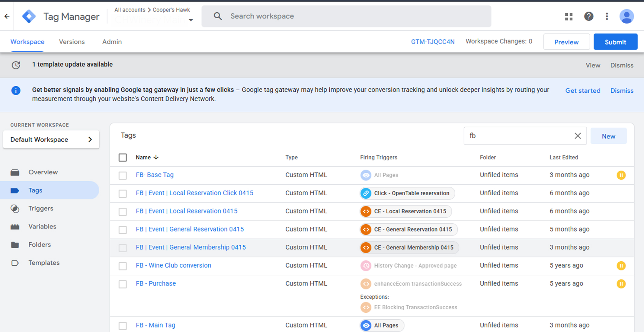Image resolution: width=644 pixels, height=332 pixels.
Task: Click the Tag Manager diamond logo
Action: [29, 16]
